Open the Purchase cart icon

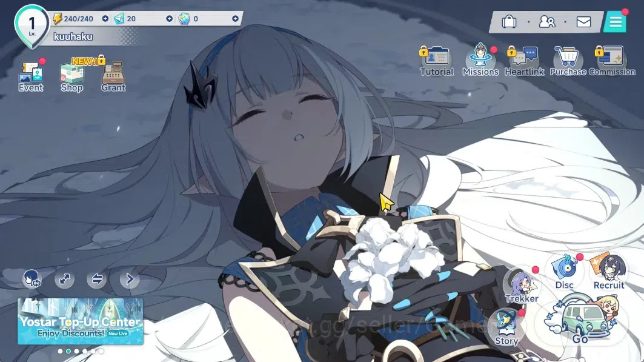568,62
